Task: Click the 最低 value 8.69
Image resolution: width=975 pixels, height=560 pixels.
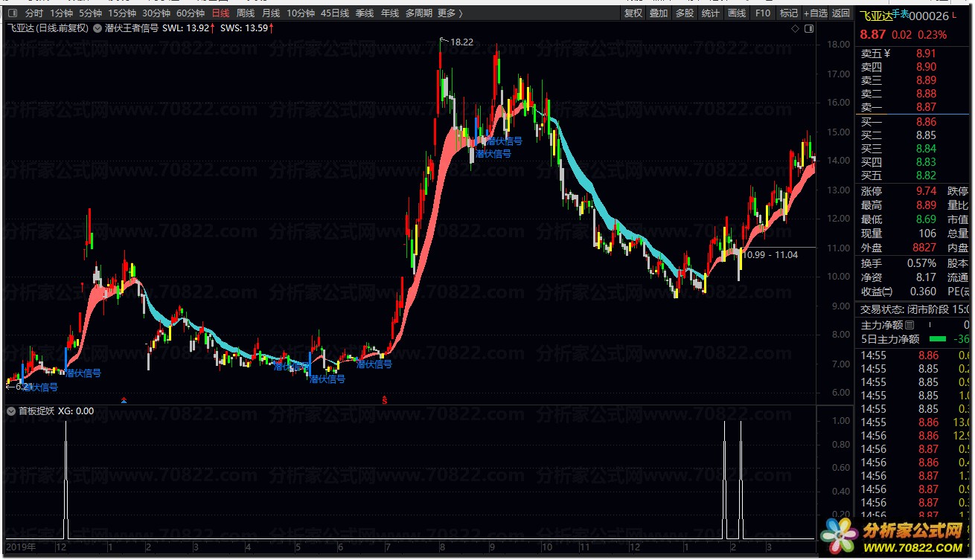Action: [x=927, y=220]
